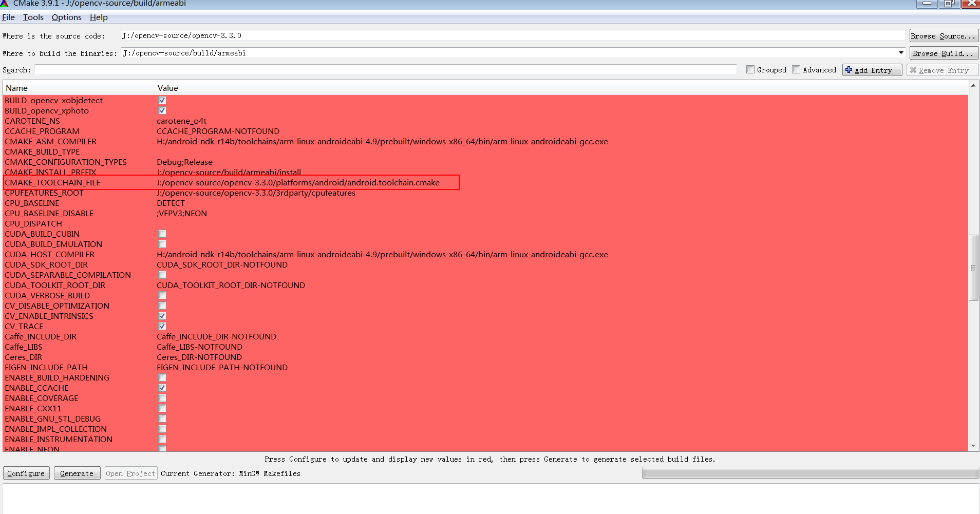Uncheck BUILD_opencv_xphoto checkbox
The image size is (980, 514).
(x=162, y=110)
